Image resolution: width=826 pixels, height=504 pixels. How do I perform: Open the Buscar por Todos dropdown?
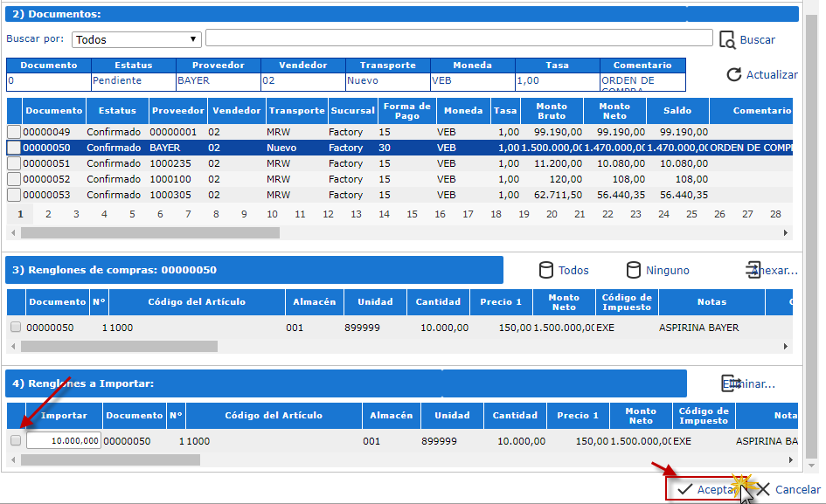click(136, 39)
